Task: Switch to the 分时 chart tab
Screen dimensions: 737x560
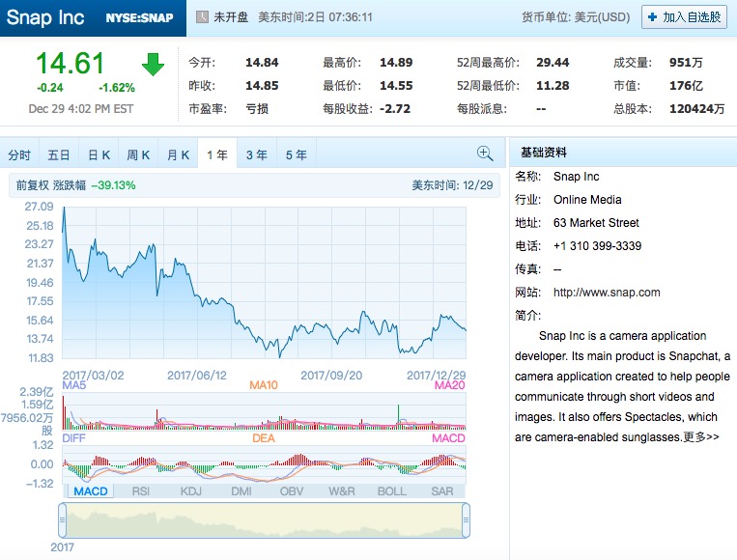Action: 19,154
